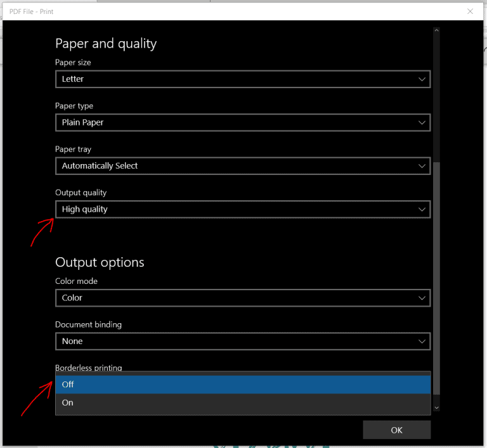Open the Color mode dropdown showing Color
Screen dimensions: 487x448
tap(243, 298)
